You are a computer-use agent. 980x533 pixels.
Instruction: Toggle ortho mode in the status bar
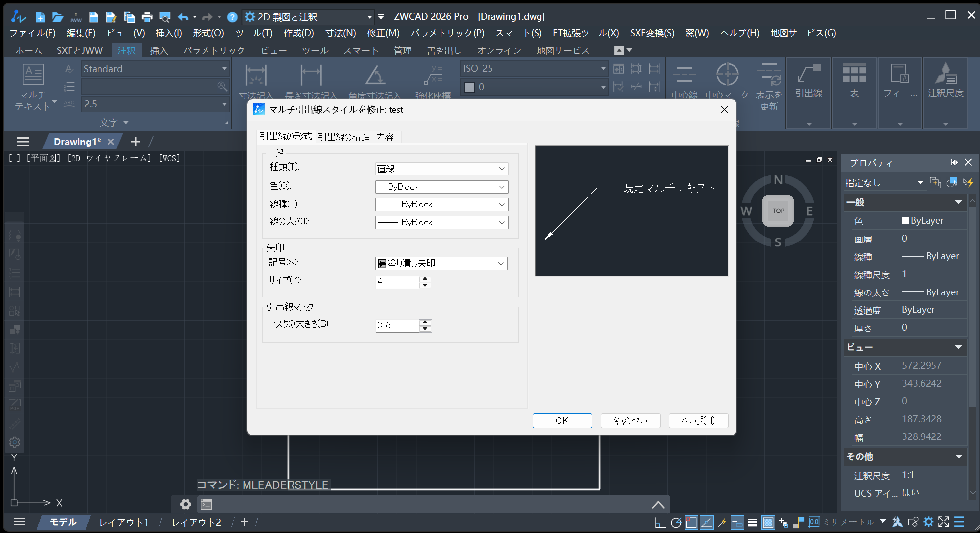pyautogui.click(x=660, y=522)
